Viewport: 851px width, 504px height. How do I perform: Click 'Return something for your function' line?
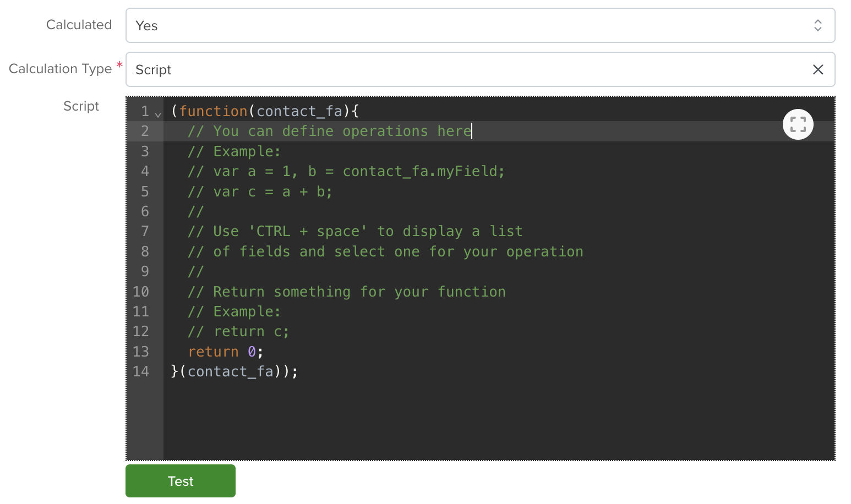pos(346,292)
